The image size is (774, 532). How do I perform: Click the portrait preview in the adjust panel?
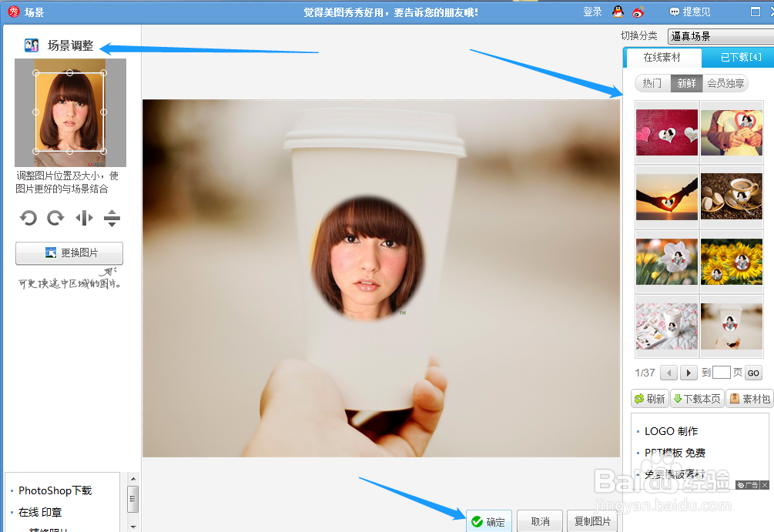pyautogui.click(x=69, y=112)
